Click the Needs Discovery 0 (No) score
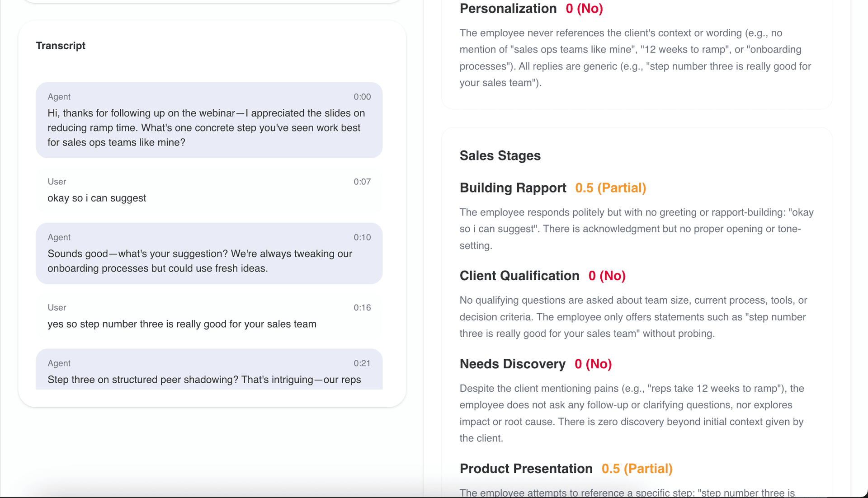Screen dimensions: 868x498 (x=593, y=364)
